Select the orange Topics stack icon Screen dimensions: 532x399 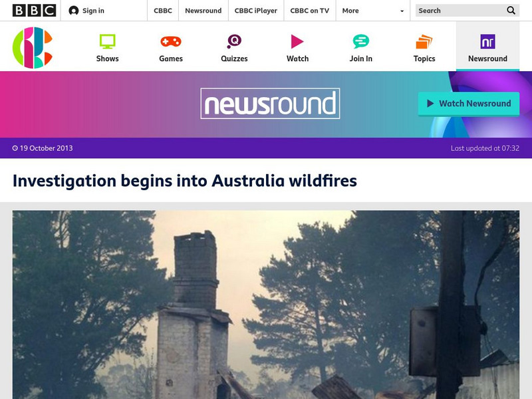click(424, 41)
